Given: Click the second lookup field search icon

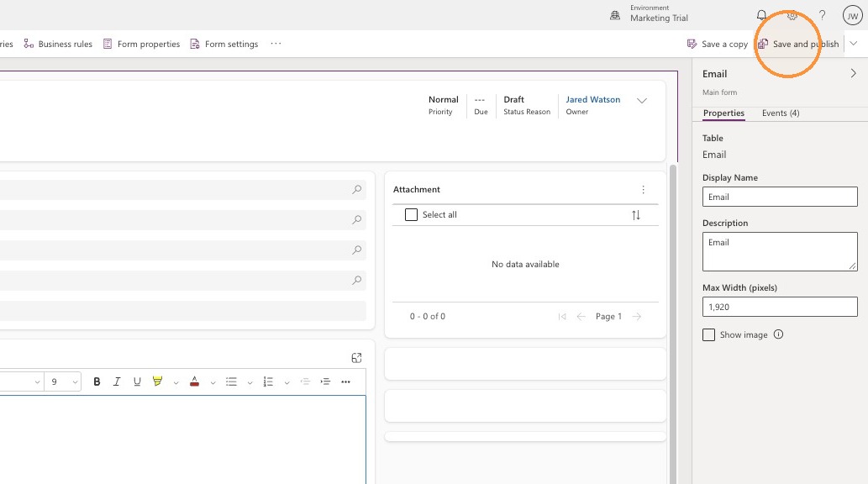Looking at the screenshot, I should point(356,220).
